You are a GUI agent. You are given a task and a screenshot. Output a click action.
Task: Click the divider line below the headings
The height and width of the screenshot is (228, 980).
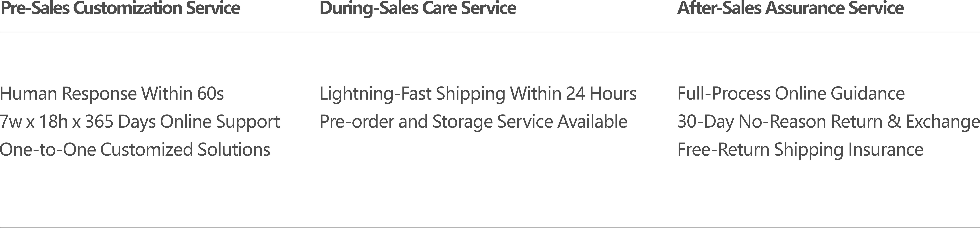click(490, 32)
